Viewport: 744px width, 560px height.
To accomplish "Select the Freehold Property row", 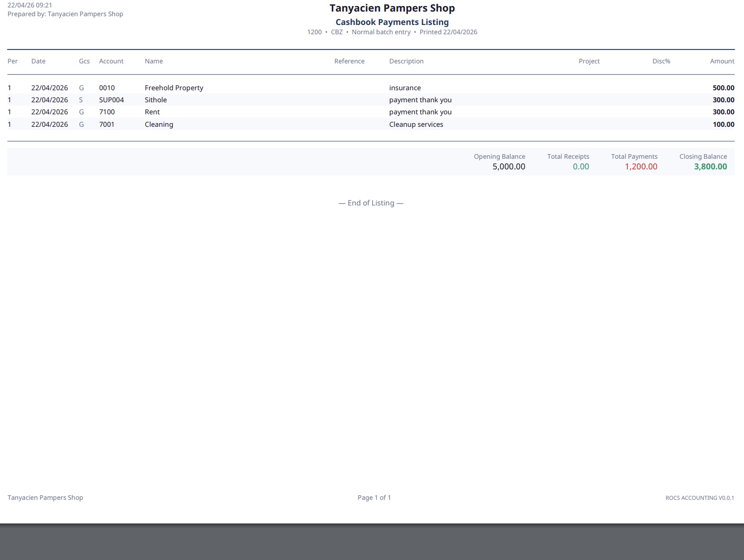I will click(324, 87).
